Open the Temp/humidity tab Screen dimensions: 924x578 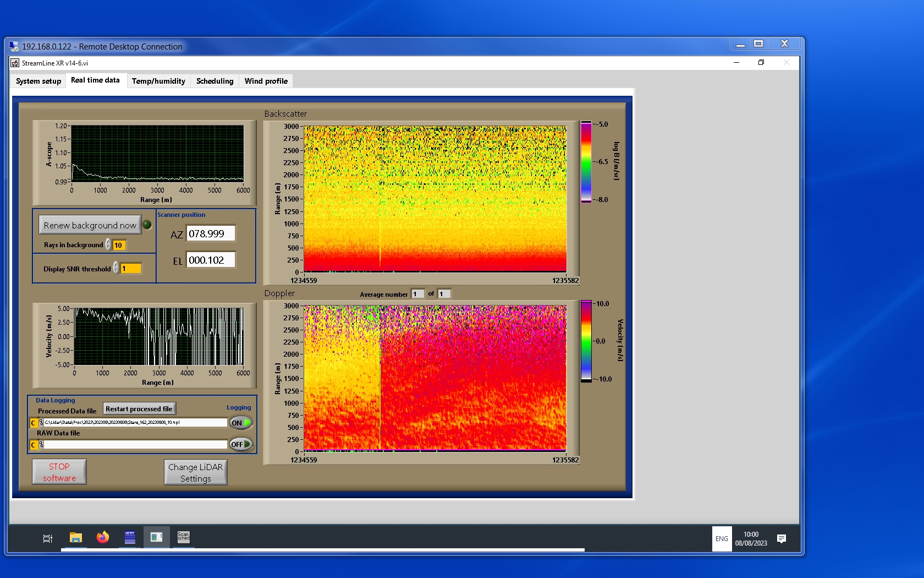pos(158,81)
